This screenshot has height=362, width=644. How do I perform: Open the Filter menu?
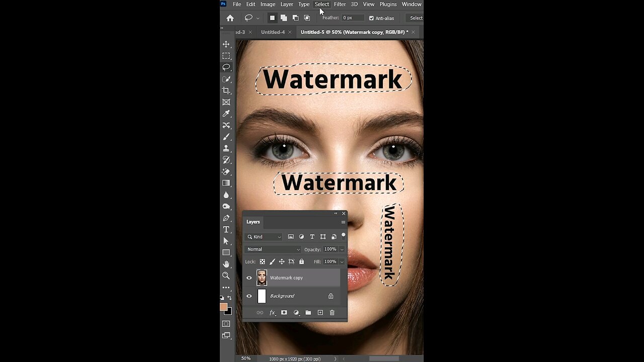point(340,4)
